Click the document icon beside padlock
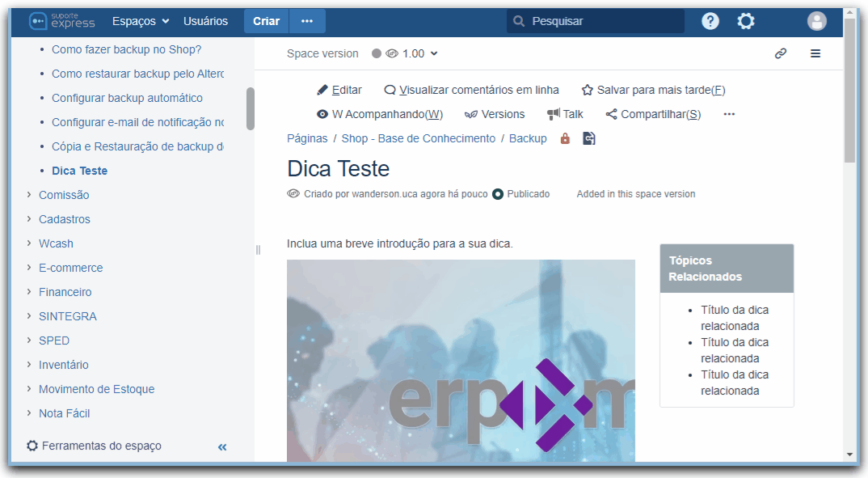The image size is (868, 478). tap(589, 138)
